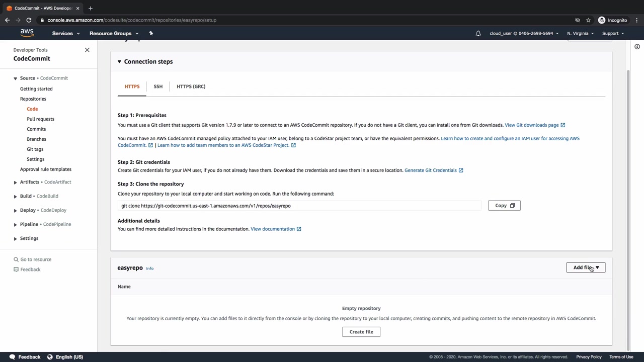Click the language globe icon
The image size is (644, 362).
click(50, 357)
